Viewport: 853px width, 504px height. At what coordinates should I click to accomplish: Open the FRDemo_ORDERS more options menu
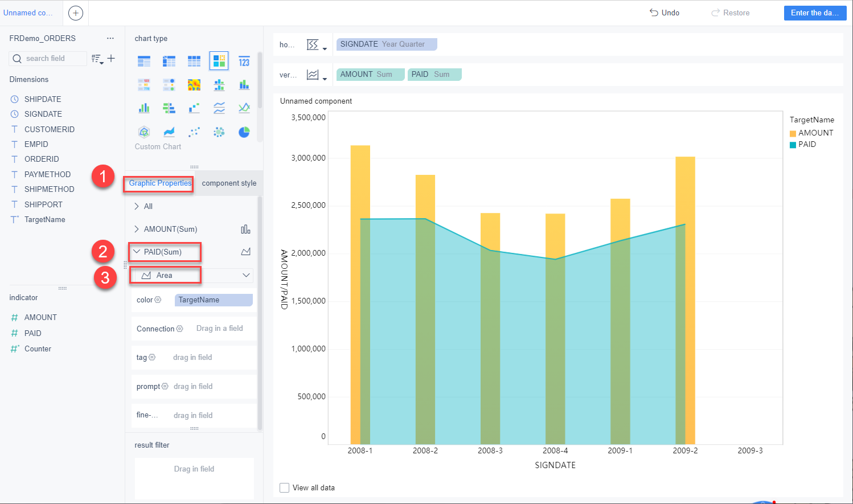coord(110,38)
